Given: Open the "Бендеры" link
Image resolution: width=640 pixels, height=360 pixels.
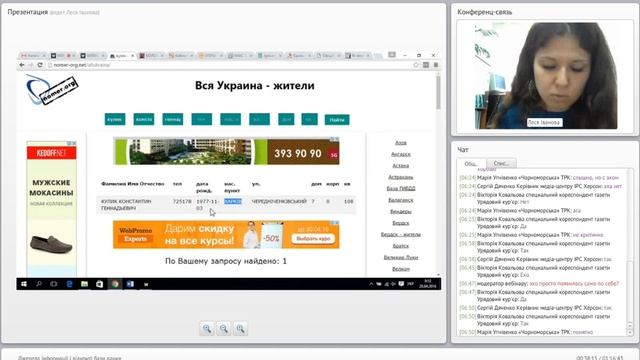Looking at the screenshot, I should tap(401, 211).
